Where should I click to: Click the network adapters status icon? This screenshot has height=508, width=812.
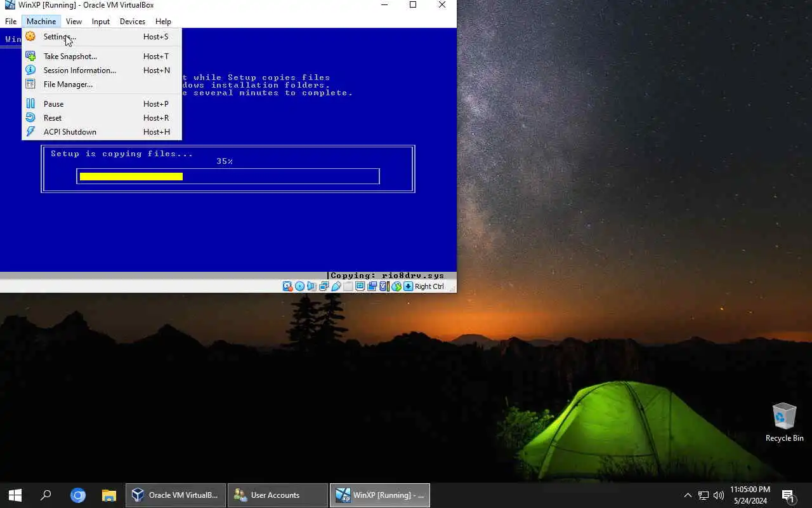[324, 286]
